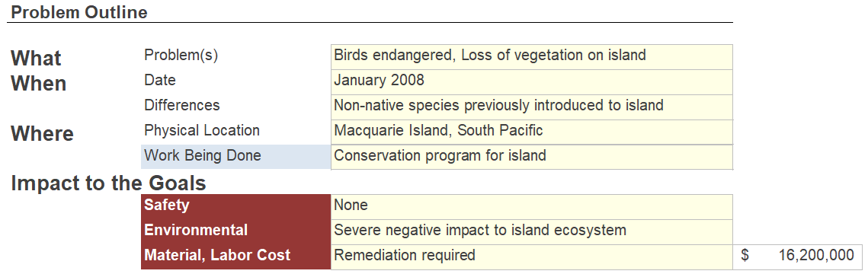Click the When heading
Screen dimensions: 868x274
(x=39, y=84)
